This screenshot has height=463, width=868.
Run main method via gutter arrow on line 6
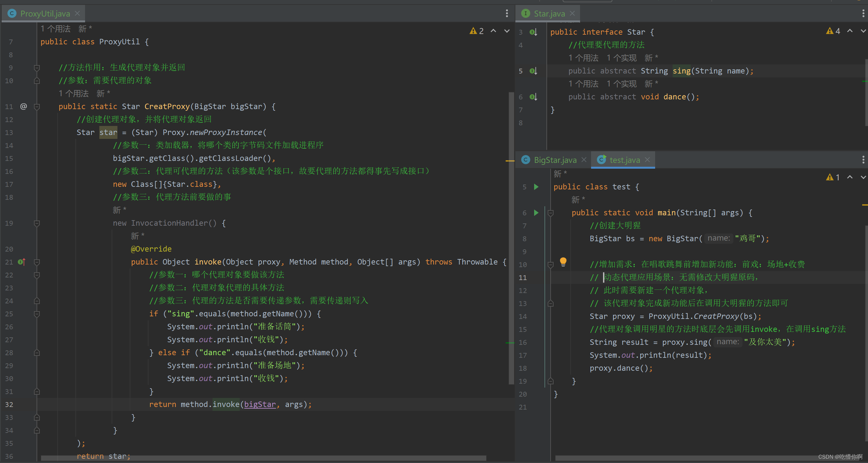[x=536, y=213]
